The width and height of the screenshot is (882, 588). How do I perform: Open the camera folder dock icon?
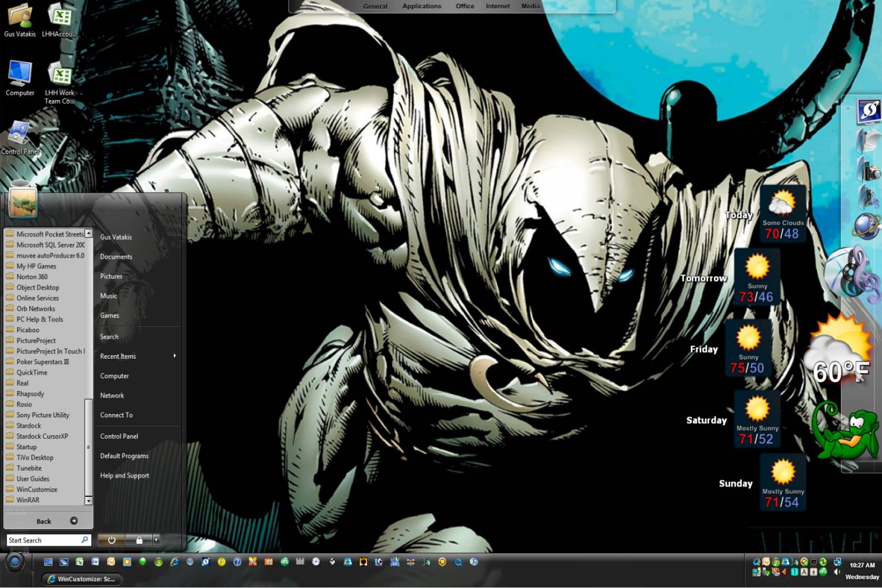(868, 169)
